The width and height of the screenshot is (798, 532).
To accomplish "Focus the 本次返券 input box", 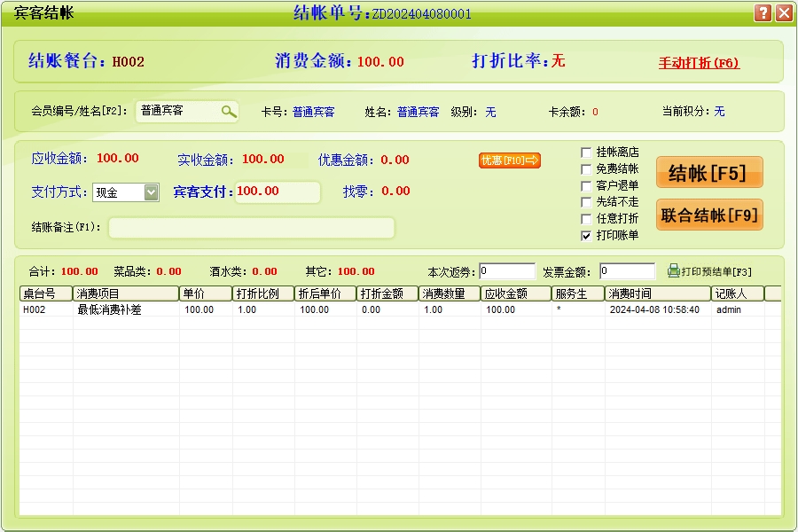I will tap(507, 271).
